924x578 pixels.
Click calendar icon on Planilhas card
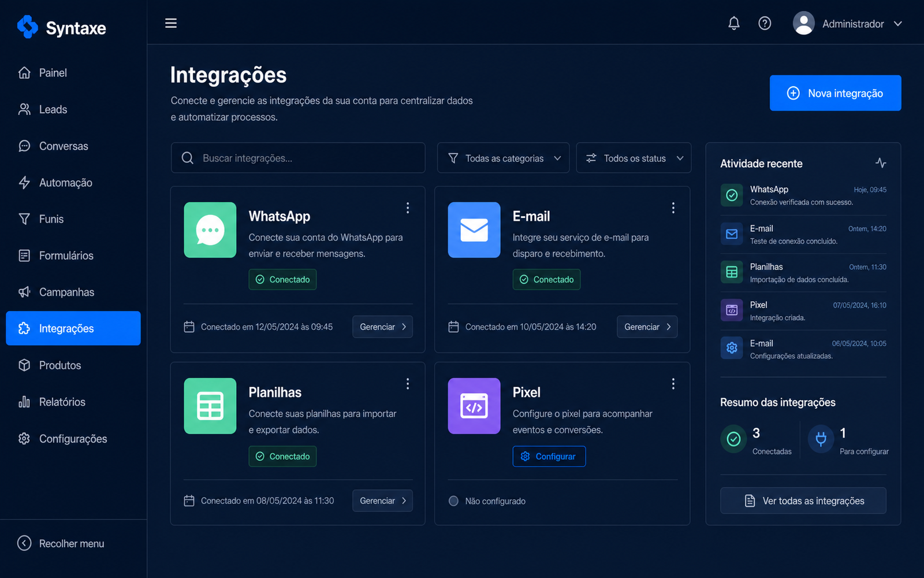(189, 501)
